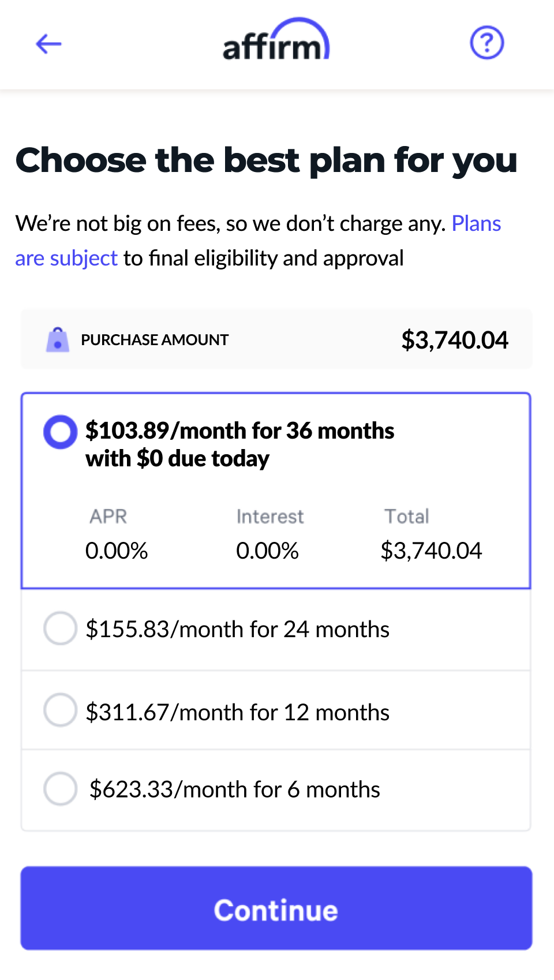554x980 pixels.
Task: Choose the 12 months radio button
Action: point(60,710)
